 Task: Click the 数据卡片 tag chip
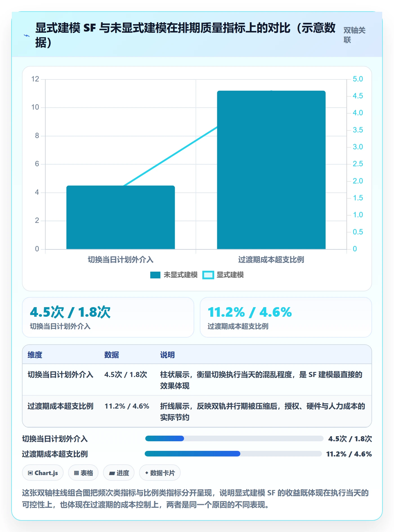160,473
